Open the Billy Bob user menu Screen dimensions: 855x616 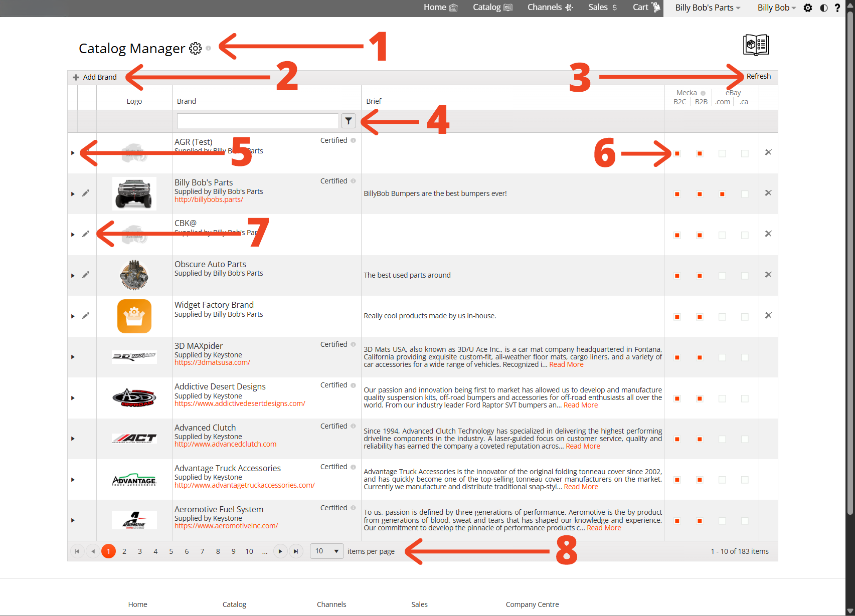pos(777,8)
